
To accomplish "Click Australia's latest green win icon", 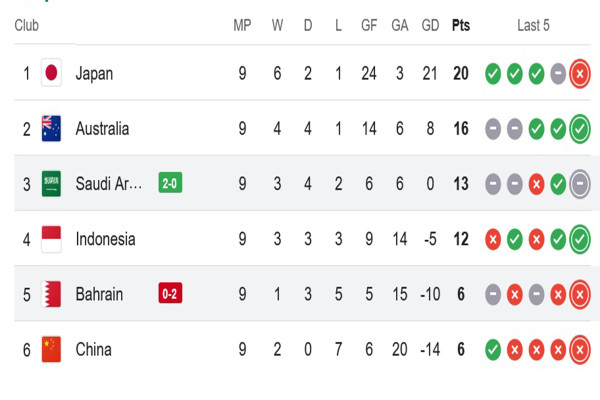I will point(580,129).
